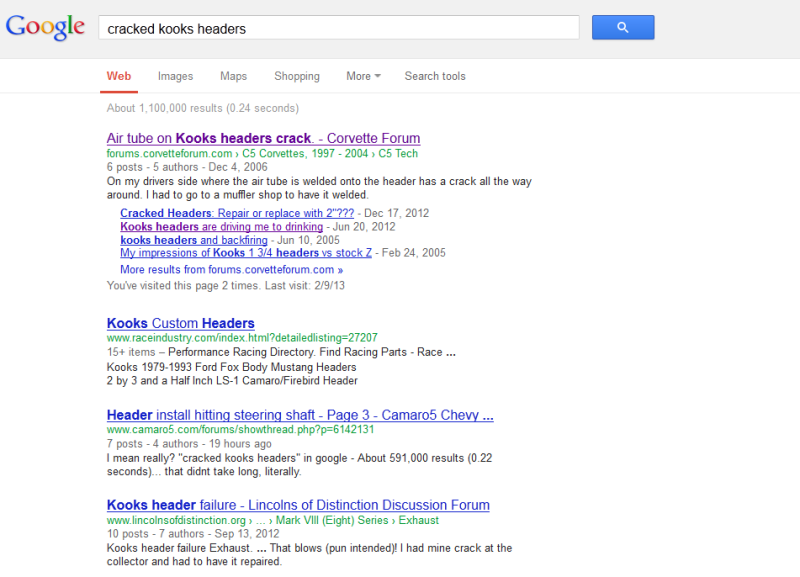This screenshot has width=800, height=577.
Task: Click the blue magnifying glass search button
Action: (622, 28)
